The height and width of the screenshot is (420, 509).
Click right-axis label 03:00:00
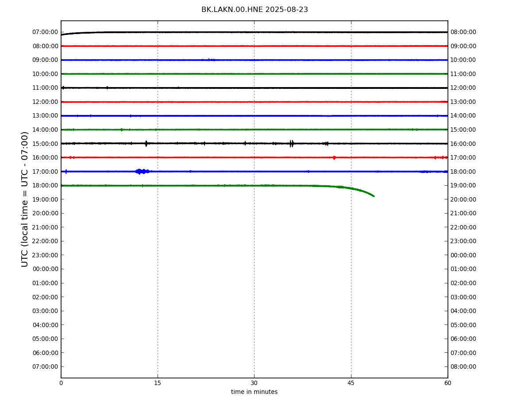[x=463, y=297]
